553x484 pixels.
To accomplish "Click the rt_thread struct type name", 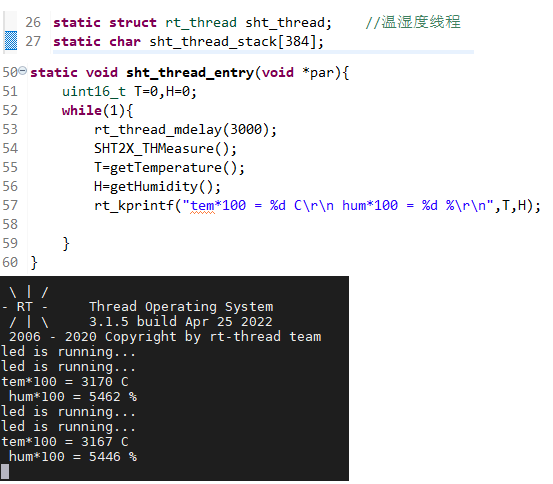I will pos(201,23).
